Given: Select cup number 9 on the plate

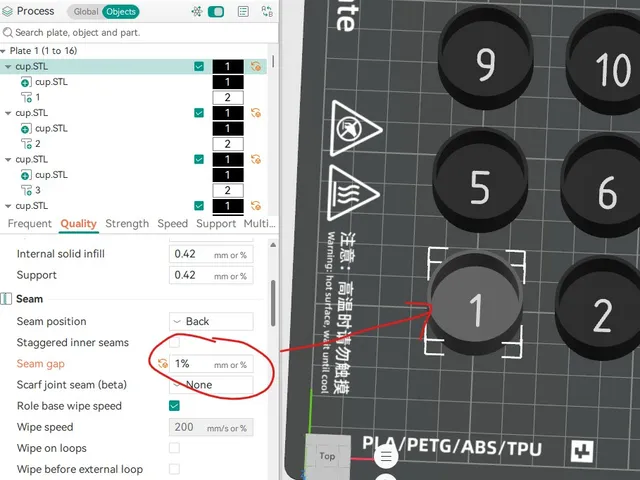Looking at the screenshot, I should [x=486, y=57].
